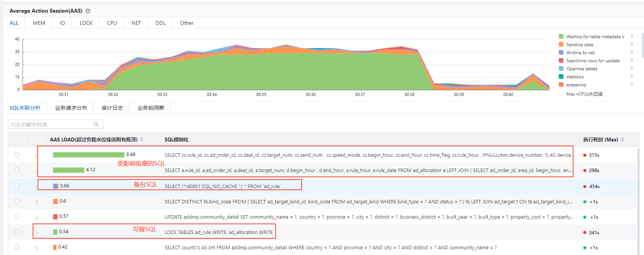Expand the SELECT count(1) AS cnt row
Screen dimensions: 644x255
coord(37,248)
